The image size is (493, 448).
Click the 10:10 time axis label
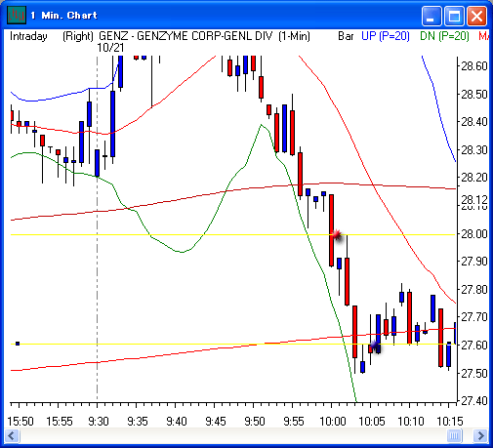coord(411,422)
